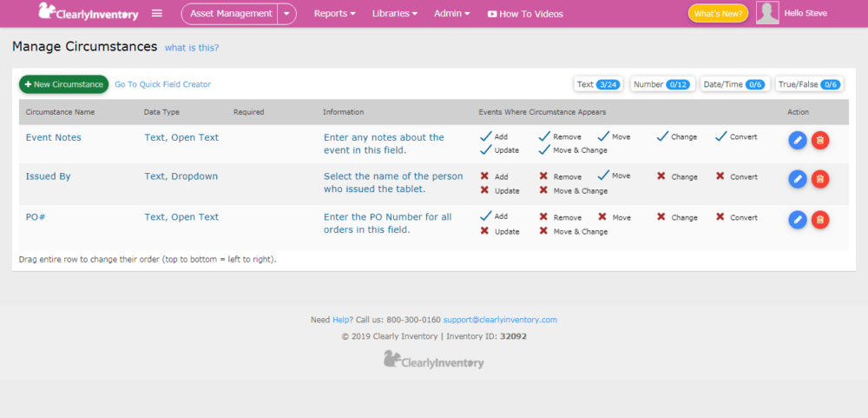Toggle Move & Change for Event Notes
The width and height of the screenshot is (868, 418).
[x=545, y=149]
